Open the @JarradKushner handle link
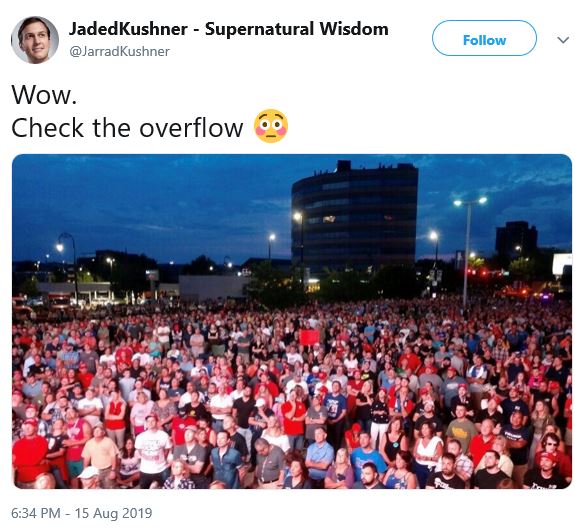 [119, 51]
